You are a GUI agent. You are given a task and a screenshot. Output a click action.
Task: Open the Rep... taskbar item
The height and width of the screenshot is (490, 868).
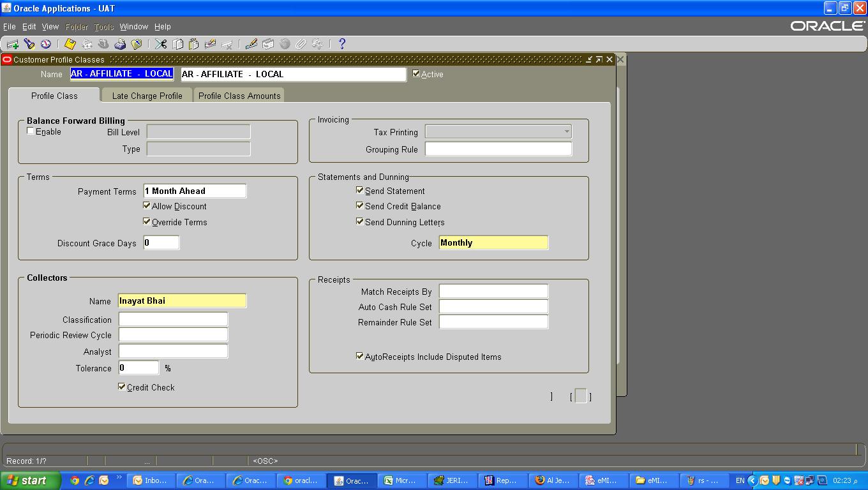click(x=502, y=480)
